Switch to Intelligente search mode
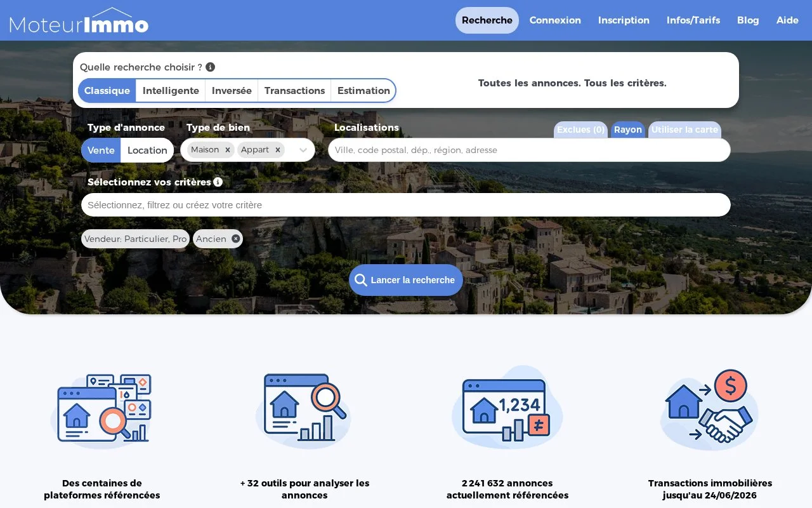Image resolution: width=812 pixels, height=508 pixels. click(171, 90)
